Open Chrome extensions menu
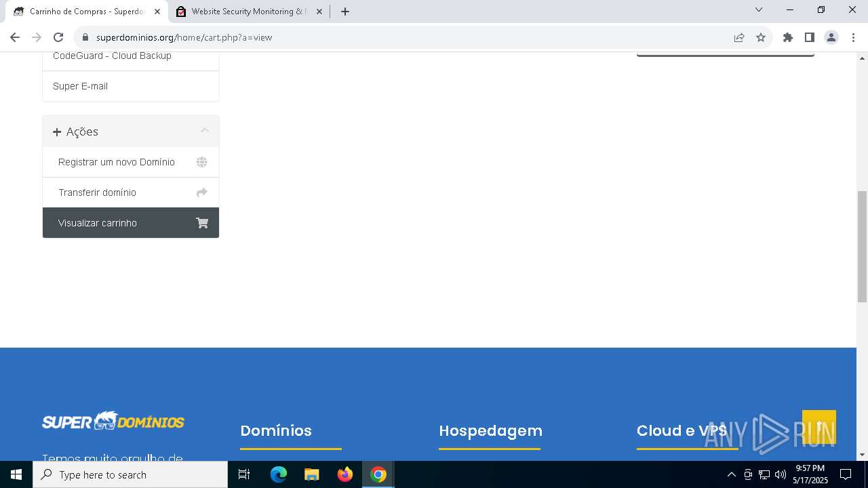The width and height of the screenshot is (868, 488). 788,37
